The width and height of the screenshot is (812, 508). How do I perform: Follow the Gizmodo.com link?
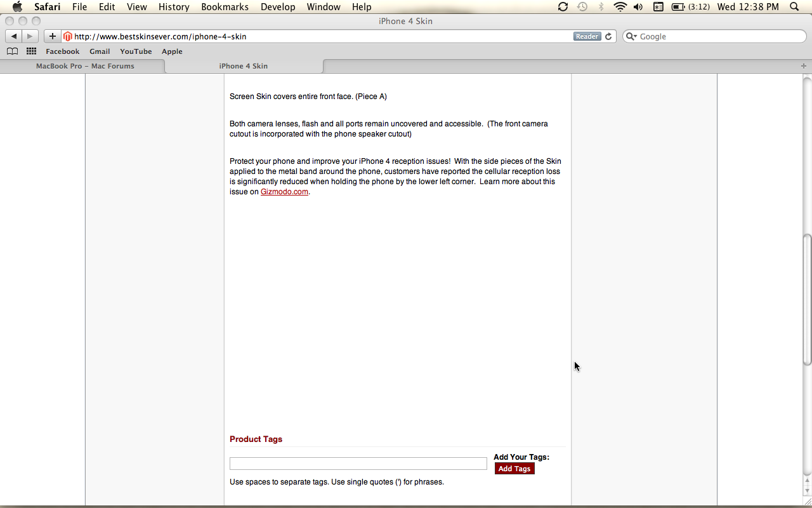coord(284,192)
